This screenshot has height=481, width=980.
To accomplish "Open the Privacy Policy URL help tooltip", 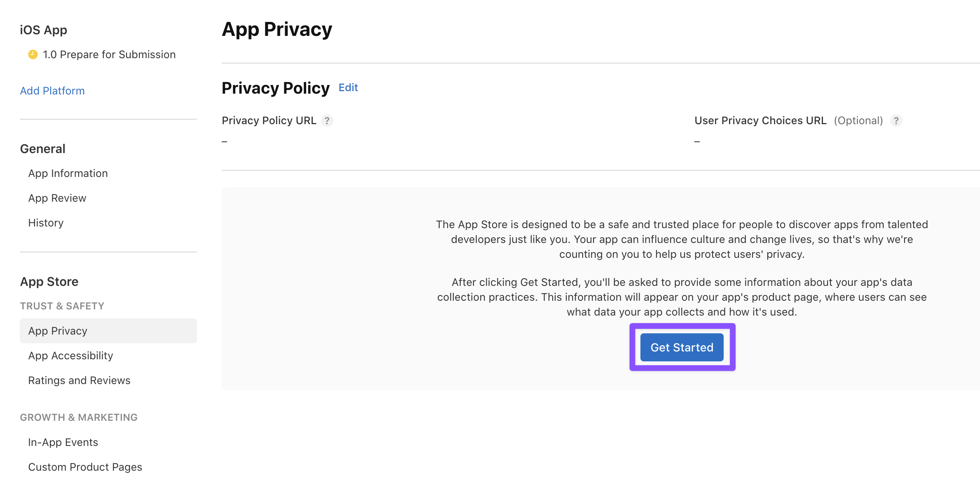I will (x=327, y=120).
